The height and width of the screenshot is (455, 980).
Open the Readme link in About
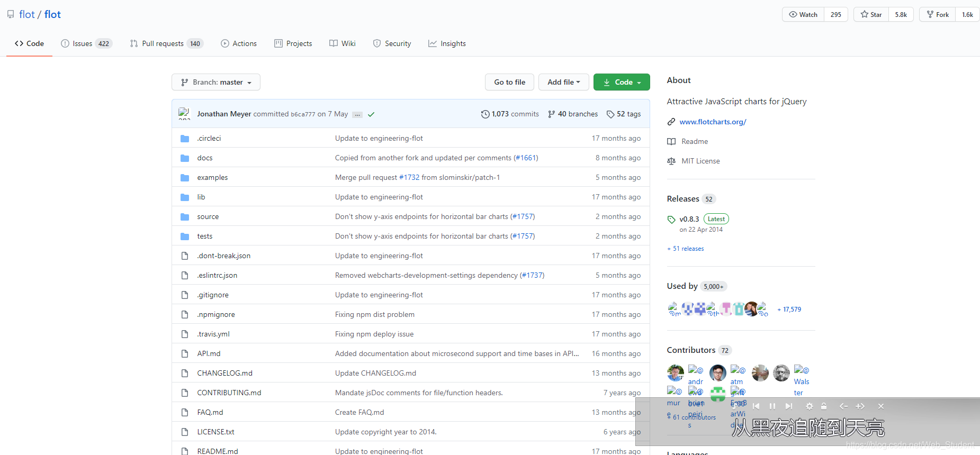point(695,141)
